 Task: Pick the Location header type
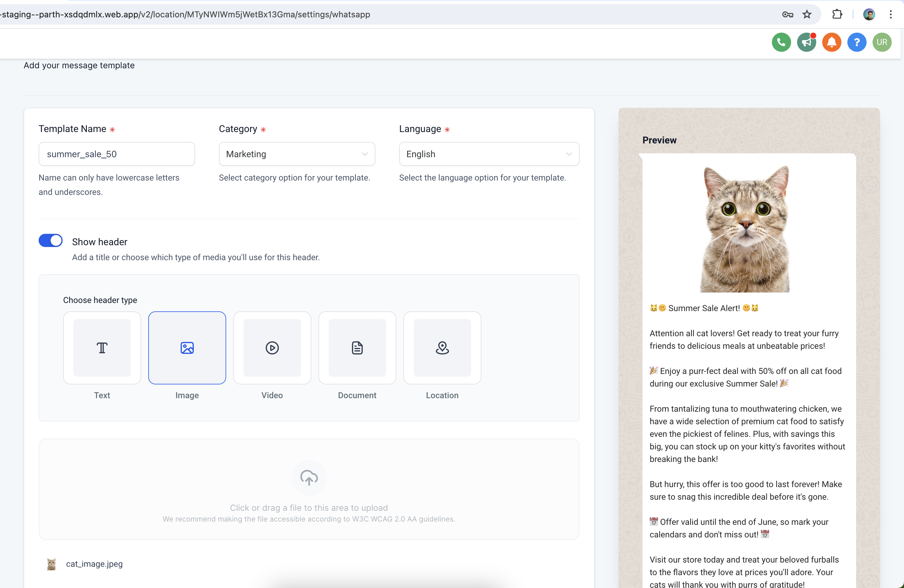coord(442,348)
